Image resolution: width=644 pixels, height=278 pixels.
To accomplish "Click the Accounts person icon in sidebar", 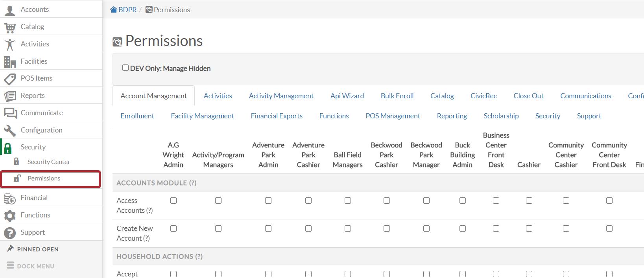I will (9, 10).
